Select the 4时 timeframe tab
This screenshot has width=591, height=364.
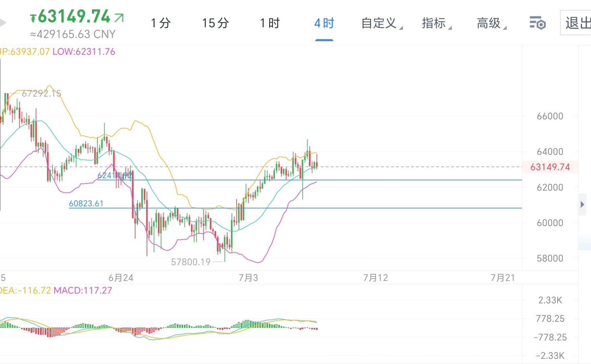pyautogui.click(x=324, y=23)
